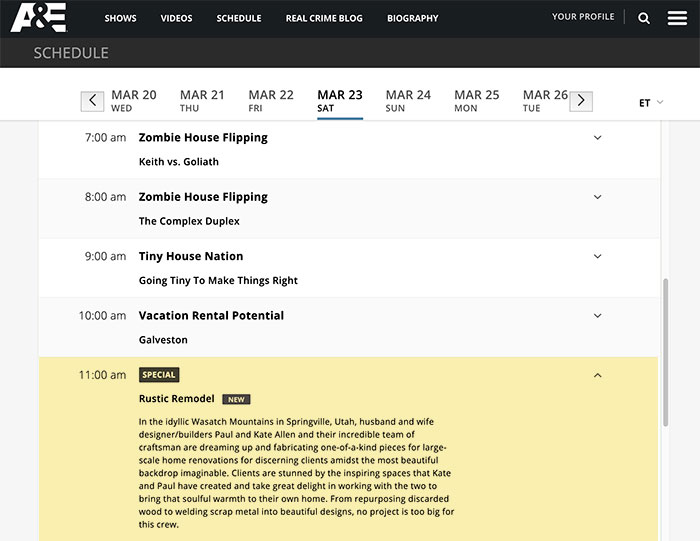The height and width of the screenshot is (541, 700).
Task: Go to next dates with right arrow
Action: 581,101
